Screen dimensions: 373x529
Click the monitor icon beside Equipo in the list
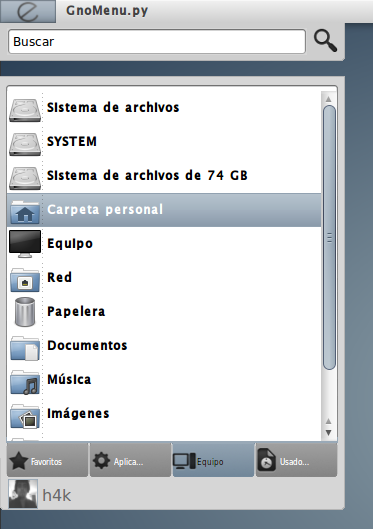coord(25,244)
